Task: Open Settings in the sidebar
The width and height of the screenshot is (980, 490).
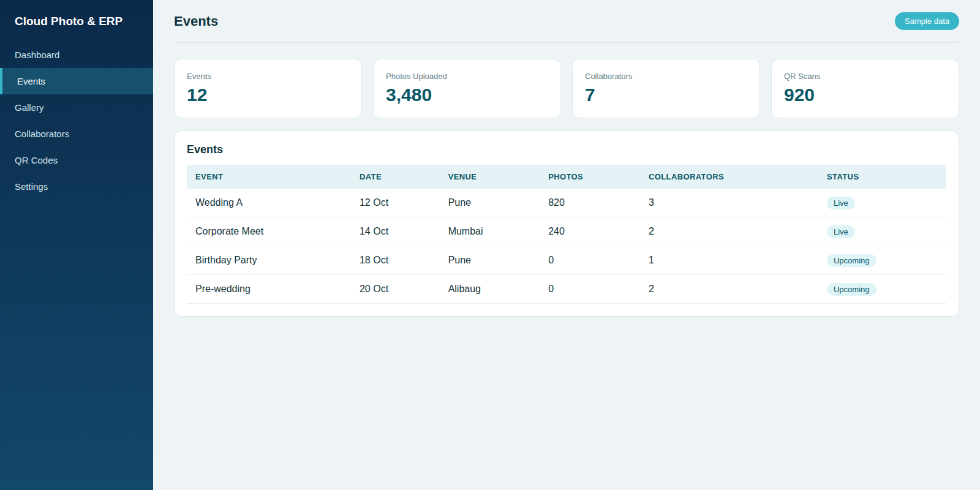Action: point(77,187)
